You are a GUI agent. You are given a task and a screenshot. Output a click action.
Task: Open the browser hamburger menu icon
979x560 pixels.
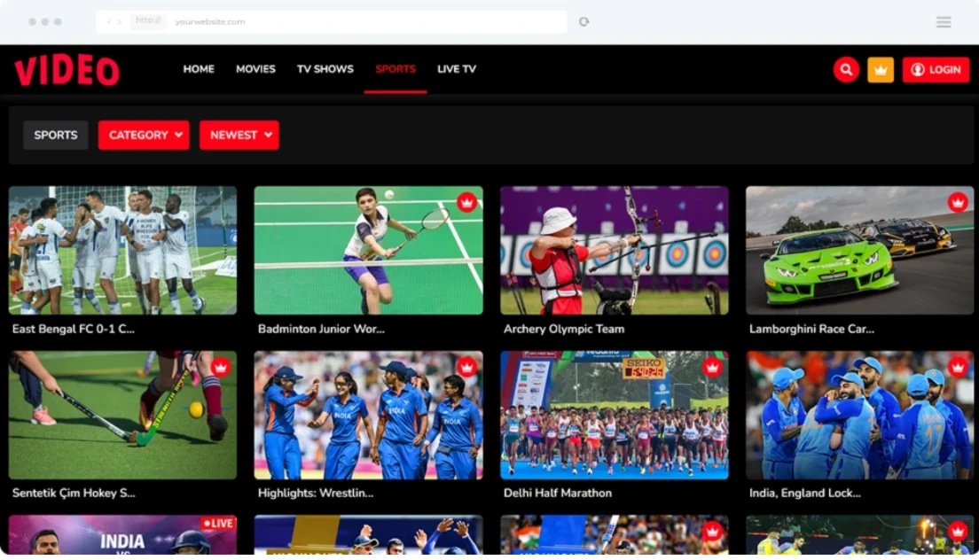[944, 22]
